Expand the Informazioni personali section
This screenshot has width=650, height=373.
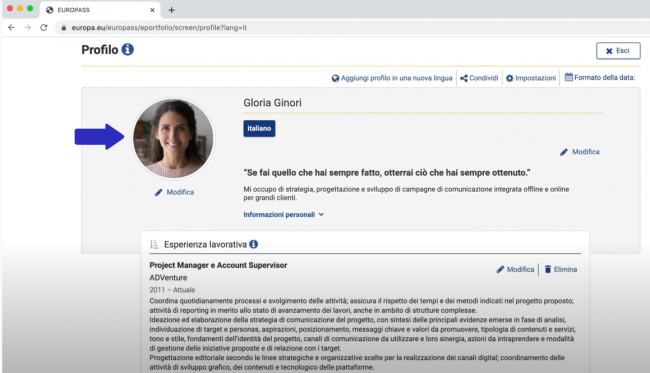tap(284, 215)
